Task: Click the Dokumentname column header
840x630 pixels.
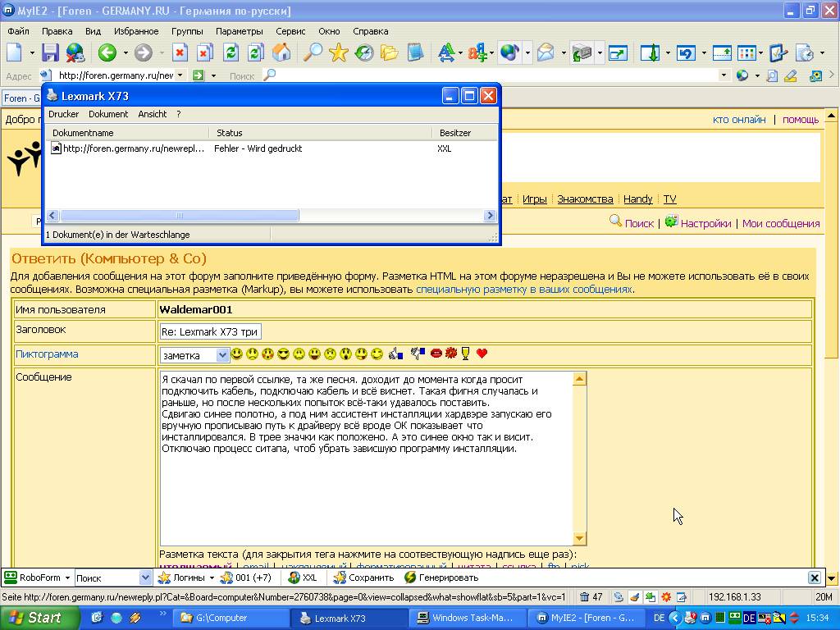Action: pos(127,133)
